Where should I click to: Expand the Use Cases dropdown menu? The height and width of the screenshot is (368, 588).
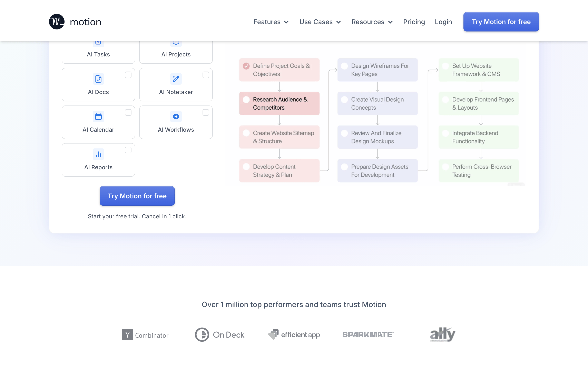(x=320, y=22)
